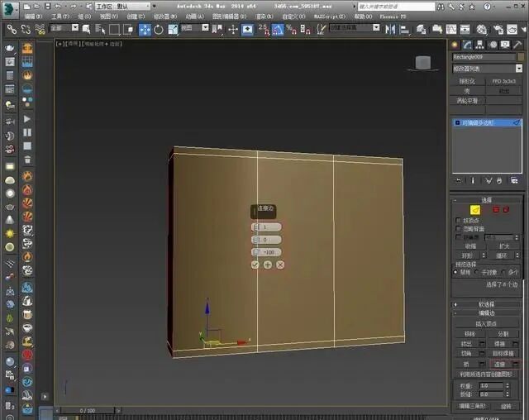
Task: Open the named selection sets dropdown
Action: point(355,28)
